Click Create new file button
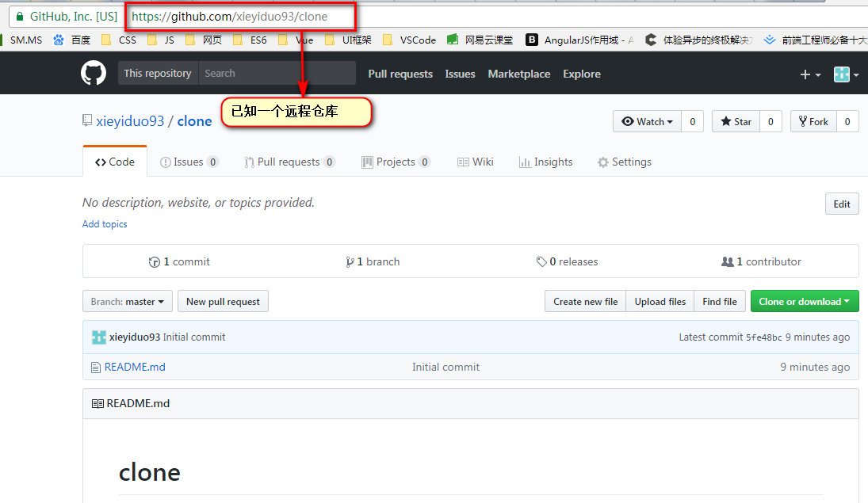868x503 pixels. coord(585,302)
